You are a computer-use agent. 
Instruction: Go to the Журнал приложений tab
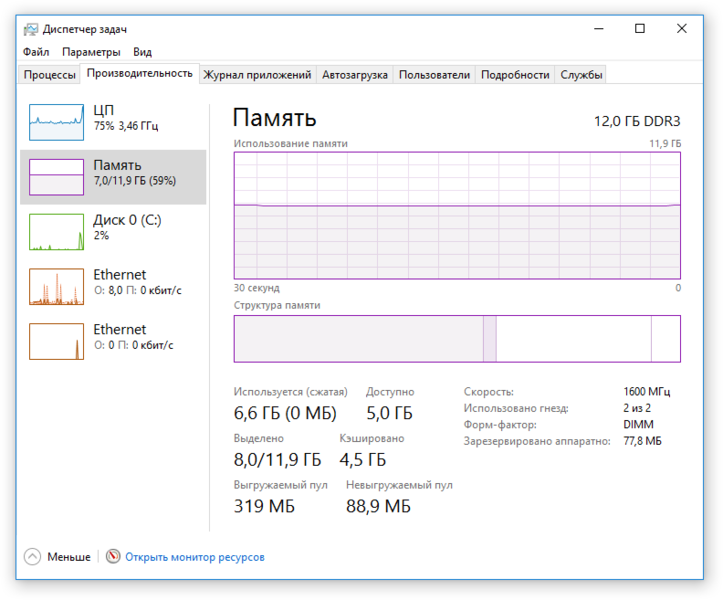(x=257, y=75)
